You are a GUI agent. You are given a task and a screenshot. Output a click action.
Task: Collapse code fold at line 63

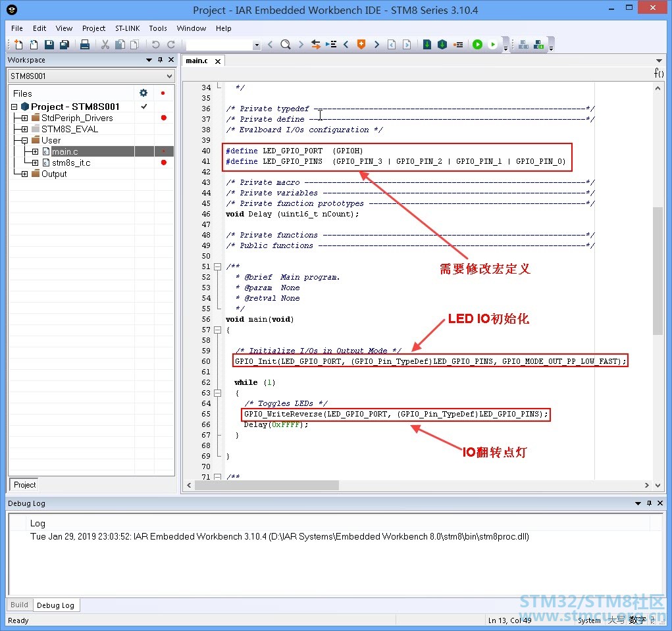pyautogui.click(x=217, y=393)
